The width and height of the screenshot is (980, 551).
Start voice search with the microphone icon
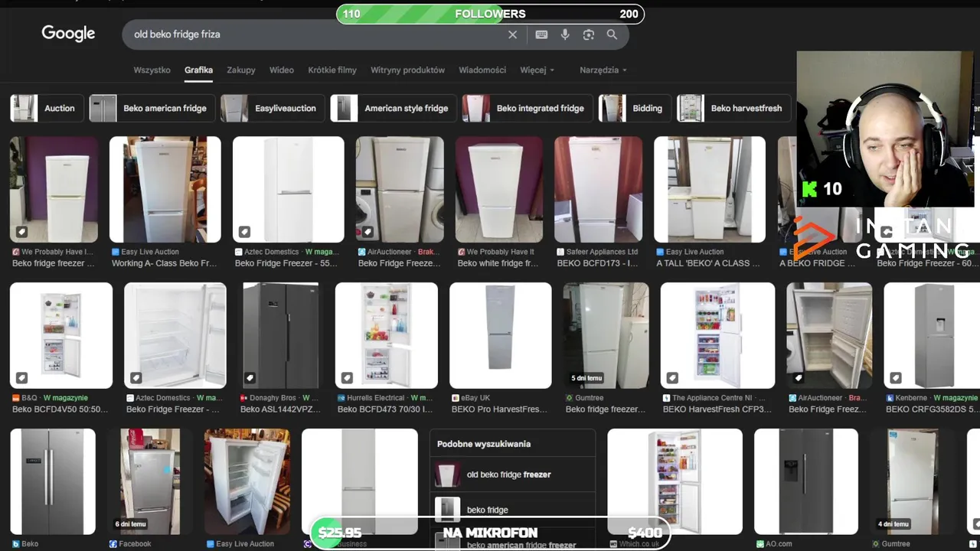[x=565, y=34]
